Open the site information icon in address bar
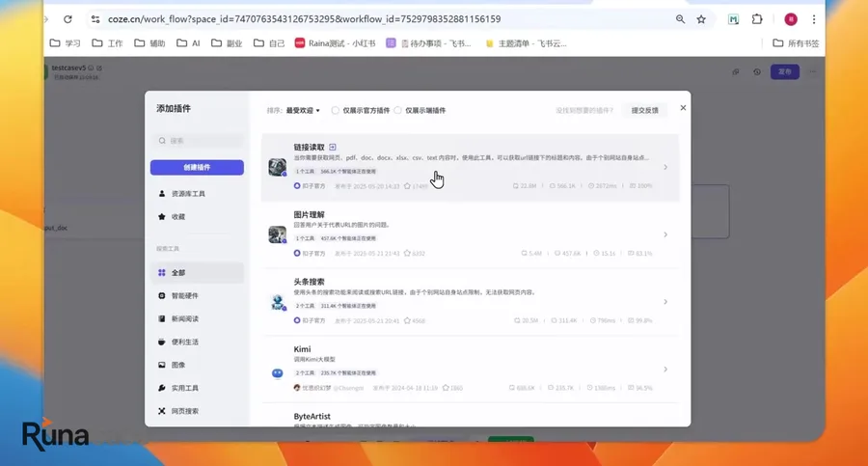The width and height of the screenshot is (868, 466). [95, 19]
